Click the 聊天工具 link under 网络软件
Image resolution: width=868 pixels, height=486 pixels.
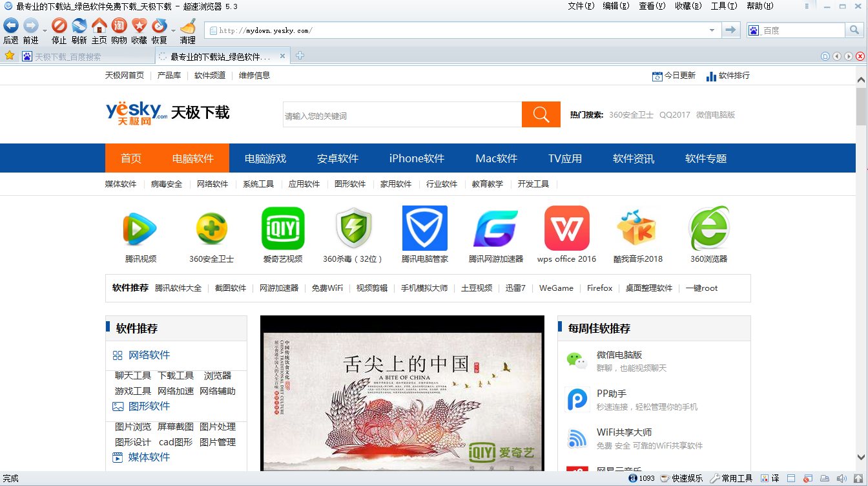point(133,375)
